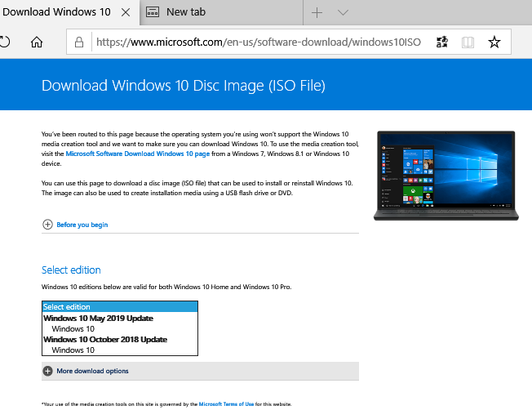Show tab previews chevron
This screenshot has width=532, height=419.
click(x=343, y=13)
